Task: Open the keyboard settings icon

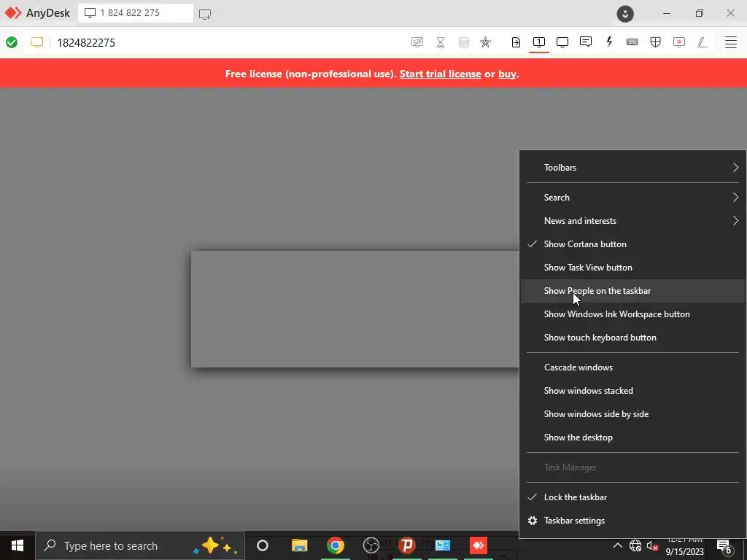Action: tap(632, 42)
